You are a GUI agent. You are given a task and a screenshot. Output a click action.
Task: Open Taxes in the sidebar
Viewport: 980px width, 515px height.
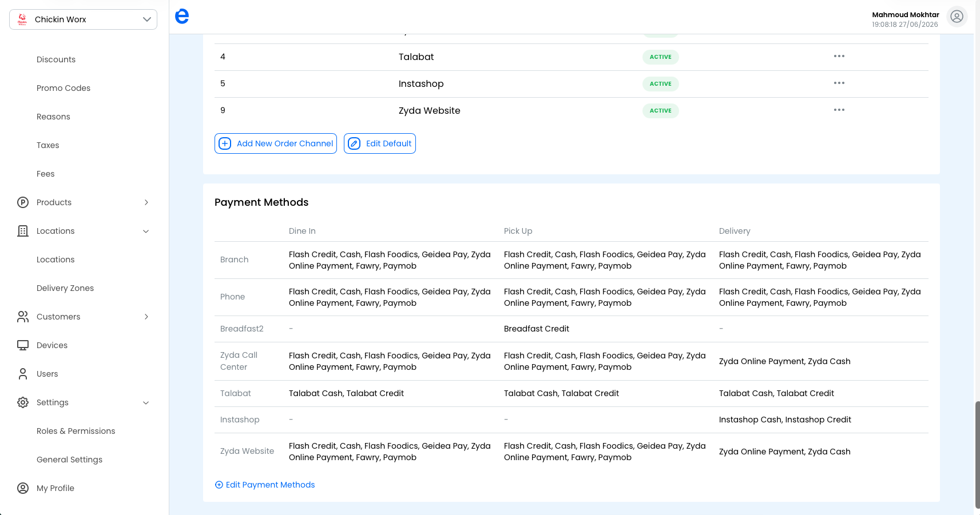(x=48, y=145)
